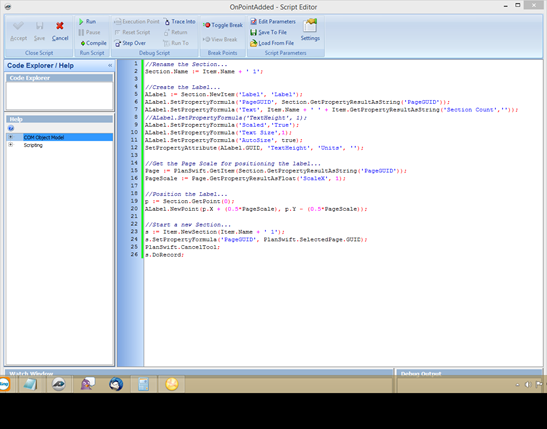Click the '//Create the Label...' comment
Image resolution: width=547 pixels, height=429 pixels.
point(182,87)
